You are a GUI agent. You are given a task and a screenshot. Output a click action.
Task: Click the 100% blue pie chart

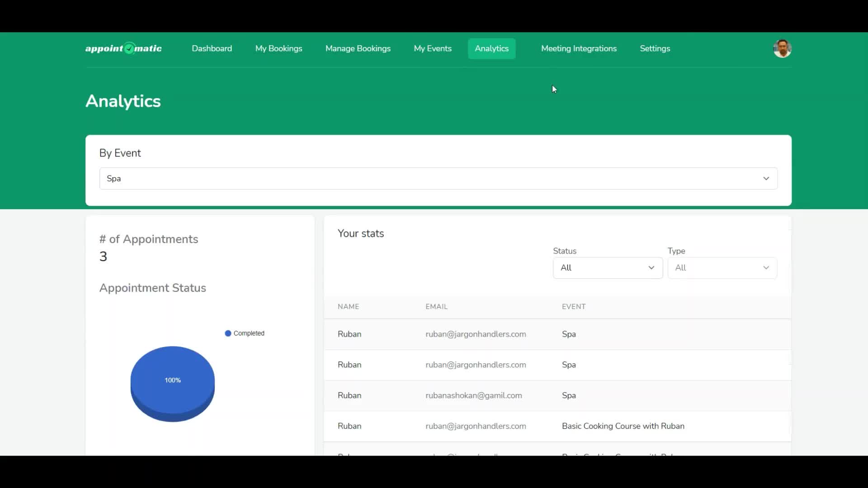point(172,380)
